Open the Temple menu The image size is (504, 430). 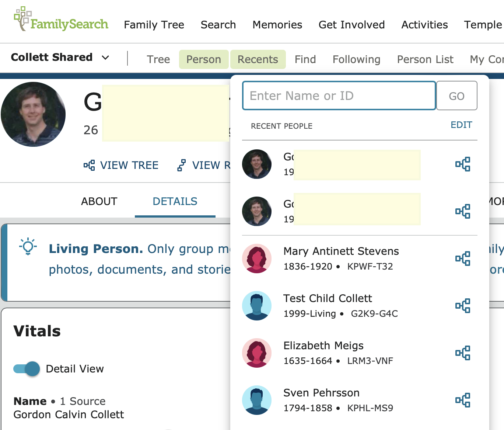pos(483,25)
